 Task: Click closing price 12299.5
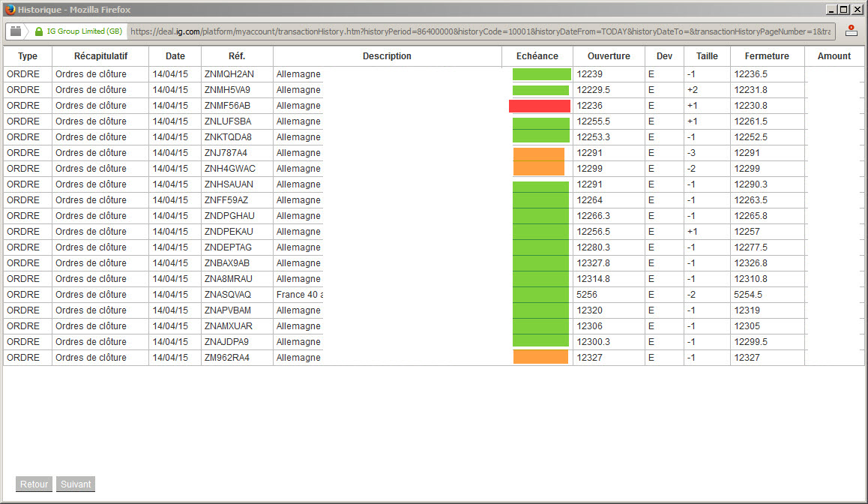coord(750,342)
